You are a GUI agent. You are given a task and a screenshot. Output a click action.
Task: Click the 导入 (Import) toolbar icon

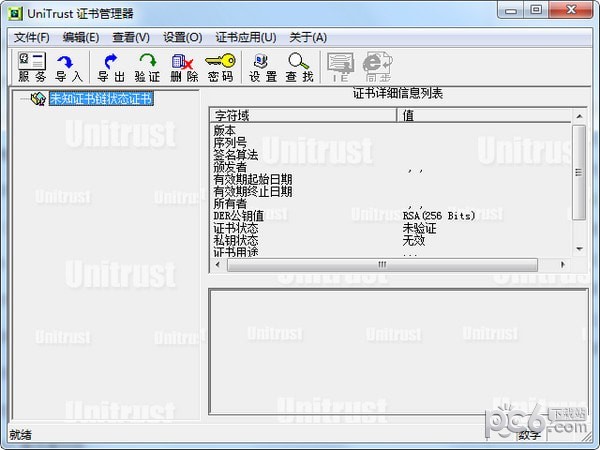pyautogui.click(x=69, y=67)
